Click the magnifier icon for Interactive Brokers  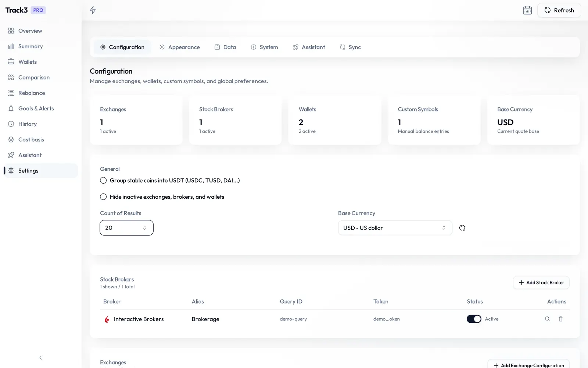click(x=548, y=319)
